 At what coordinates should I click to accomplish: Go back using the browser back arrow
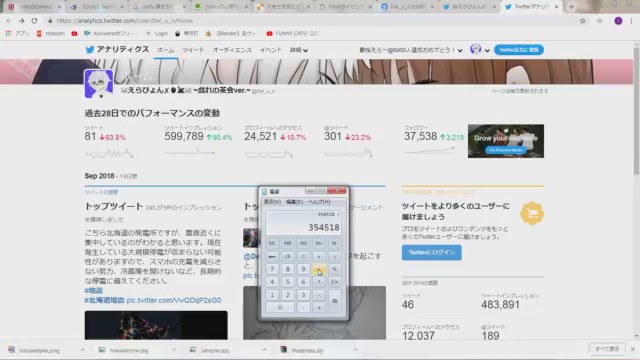(9, 21)
